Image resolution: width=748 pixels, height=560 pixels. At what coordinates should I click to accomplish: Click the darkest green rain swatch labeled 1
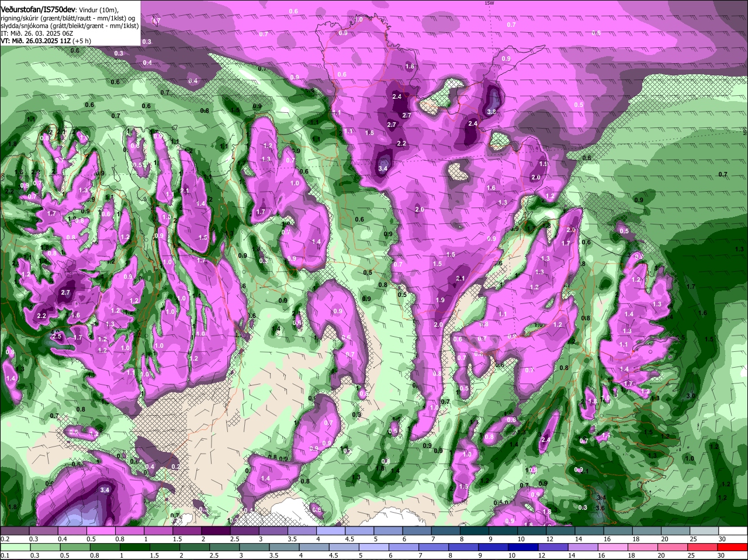[134, 547]
